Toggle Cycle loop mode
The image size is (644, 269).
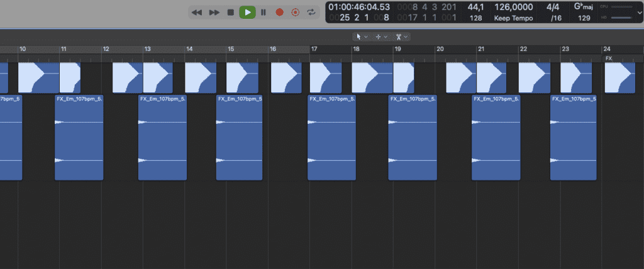click(x=311, y=13)
